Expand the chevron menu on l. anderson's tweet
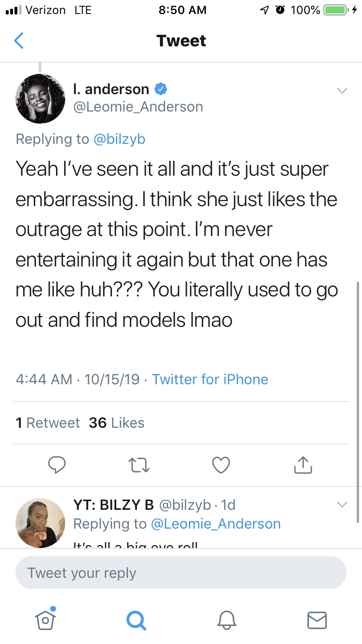Viewport: 362px width, 644px height. point(342,90)
